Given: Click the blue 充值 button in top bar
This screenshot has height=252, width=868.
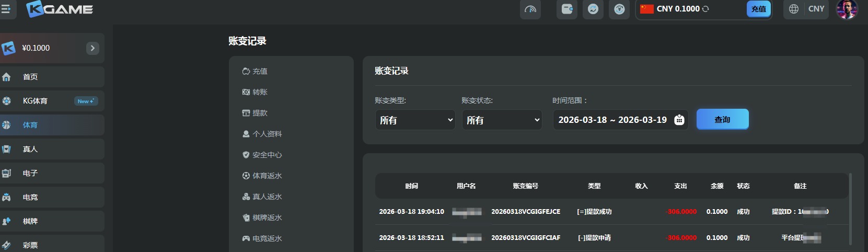Looking at the screenshot, I should [759, 9].
